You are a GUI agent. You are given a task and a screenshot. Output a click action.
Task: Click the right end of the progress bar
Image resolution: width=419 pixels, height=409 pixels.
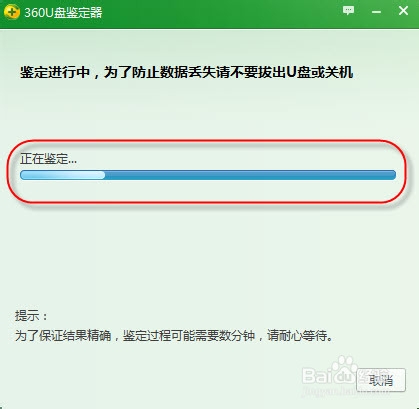(x=393, y=175)
